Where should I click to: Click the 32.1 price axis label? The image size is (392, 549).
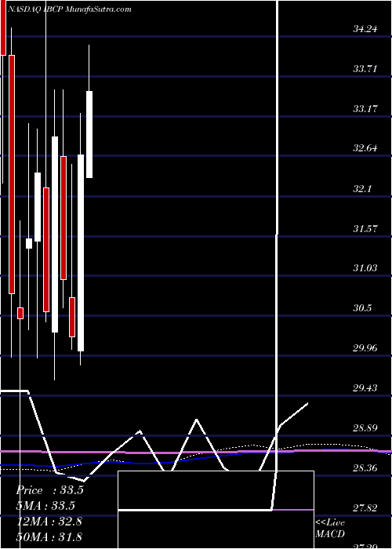(x=362, y=189)
